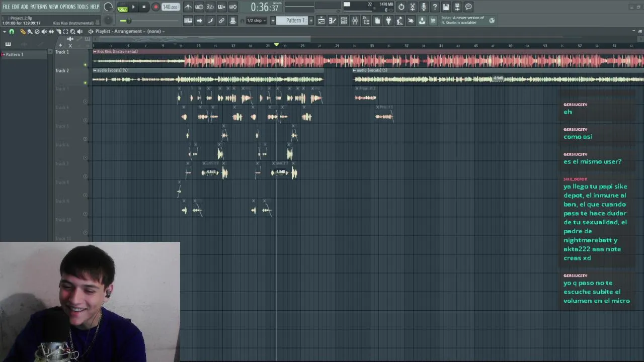This screenshot has height=362, width=644.
Task: Render audio with the export icon
Action: click(x=457, y=7)
